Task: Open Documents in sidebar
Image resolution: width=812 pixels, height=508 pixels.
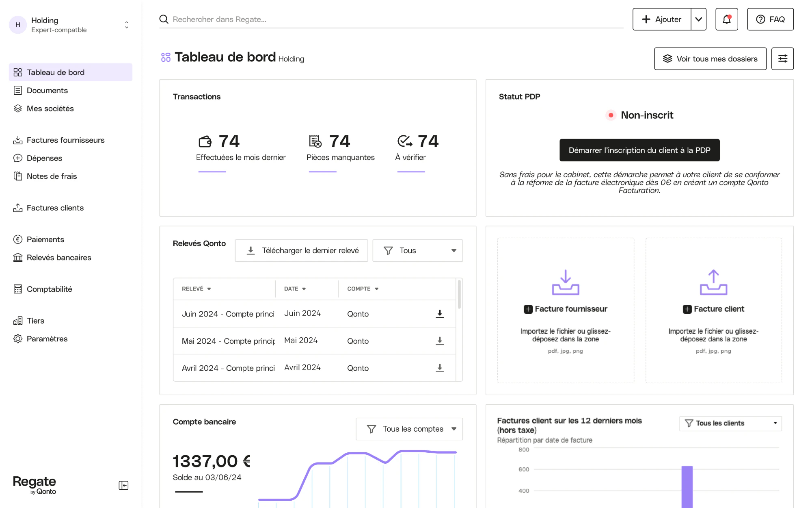Action: coord(71,90)
